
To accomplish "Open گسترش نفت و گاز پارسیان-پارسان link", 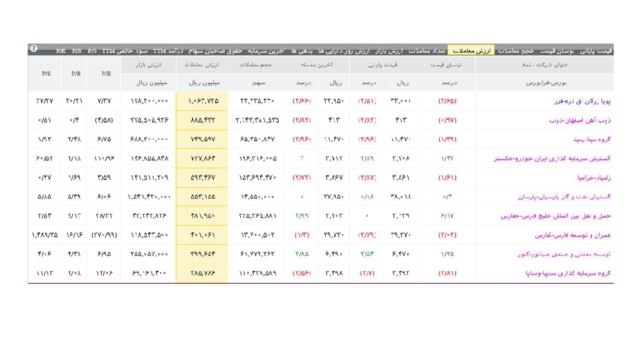I will coord(564,197).
